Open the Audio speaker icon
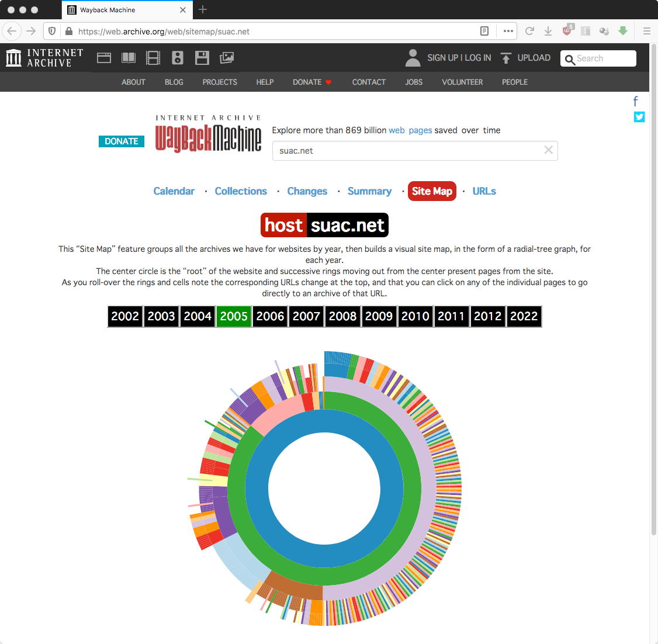 pyautogui.click(x=178, y=58)
